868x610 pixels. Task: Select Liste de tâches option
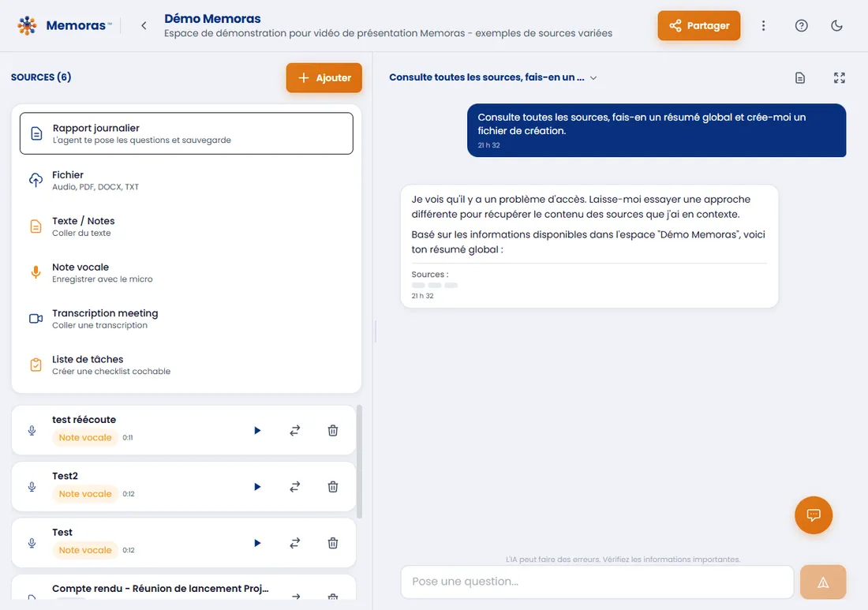click(186, 365)
